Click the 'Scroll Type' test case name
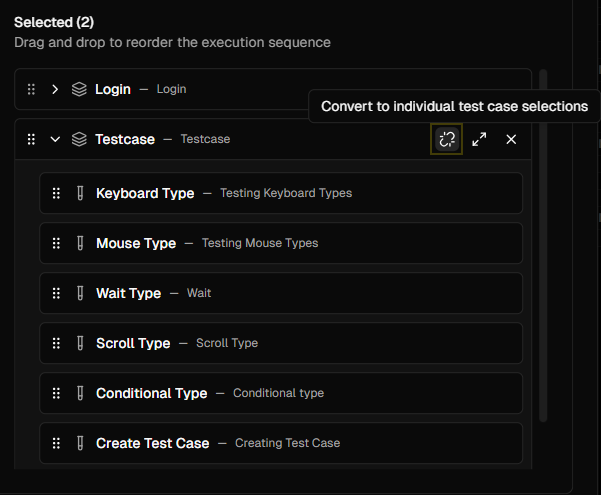The image size is (601, 495). pos(133,343)
